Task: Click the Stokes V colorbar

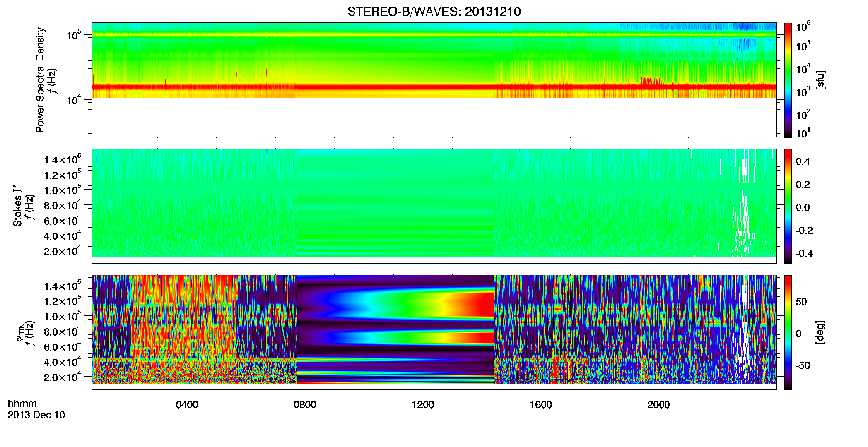Action: coord(788,206)
